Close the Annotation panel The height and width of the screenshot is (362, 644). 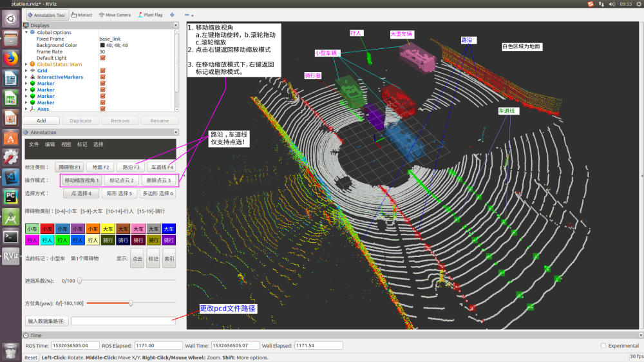[176, 132]
